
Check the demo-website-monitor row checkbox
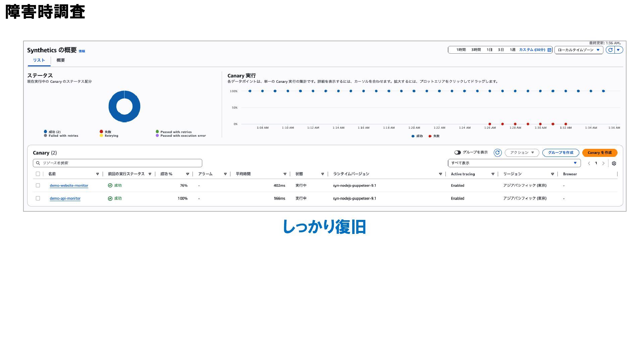[x=38, y=185]
